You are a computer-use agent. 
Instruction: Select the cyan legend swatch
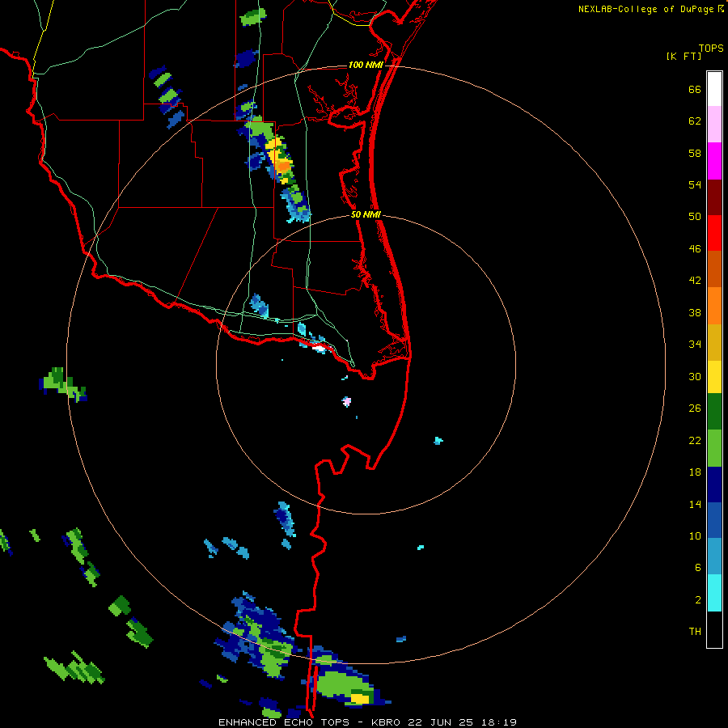[x=714, y=593]
